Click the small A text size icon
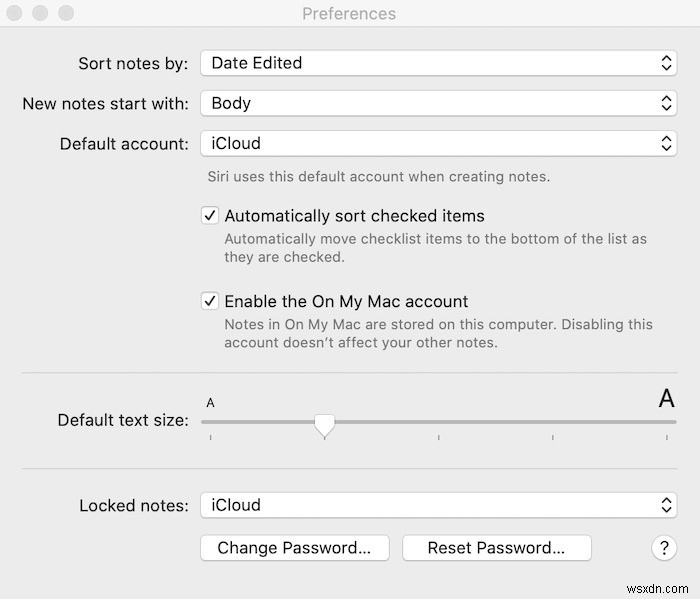The width and height of the screenshot is (700, 599). tap(210, 403)
